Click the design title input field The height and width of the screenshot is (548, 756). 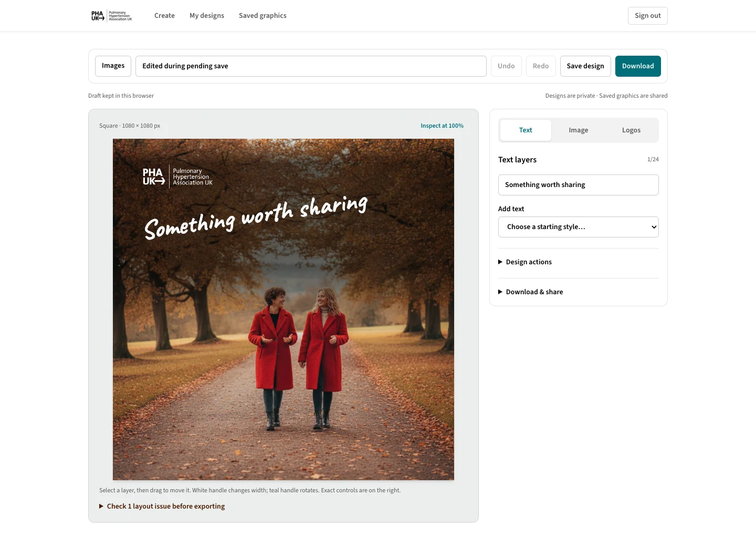tap(311, 66)
